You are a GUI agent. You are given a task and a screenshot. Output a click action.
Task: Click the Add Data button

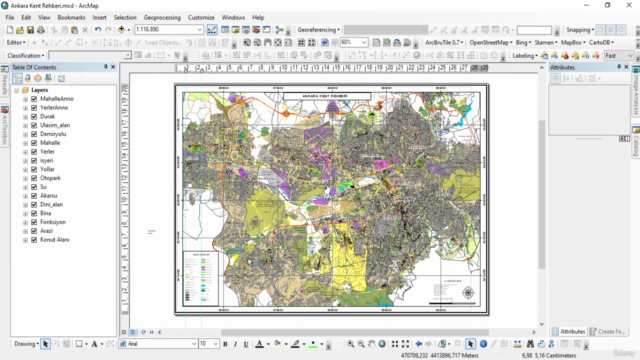coord(121,30)
